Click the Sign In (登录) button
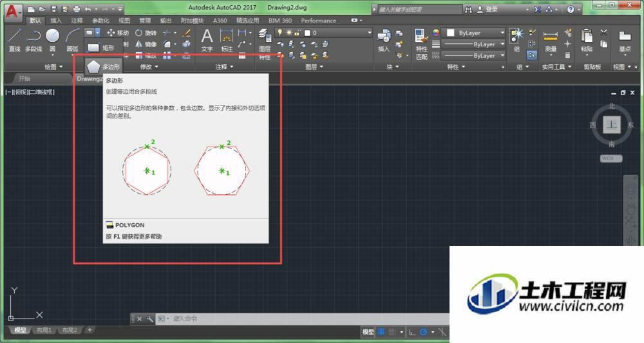Viewport: 644px width, 343px height. 487,9
